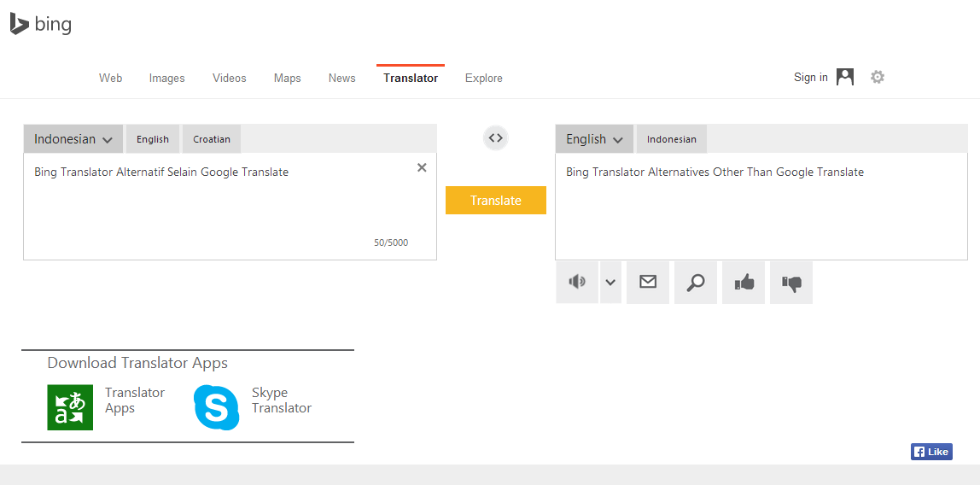
Task: Open the Skype logo icon
Action: (x=216, y=407)
